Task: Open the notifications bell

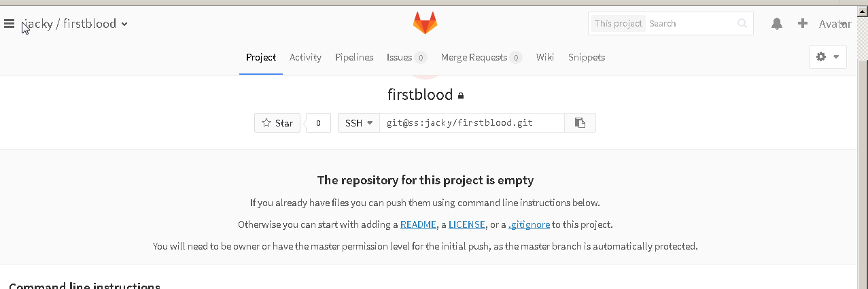Action: click(x=777, y=24)
